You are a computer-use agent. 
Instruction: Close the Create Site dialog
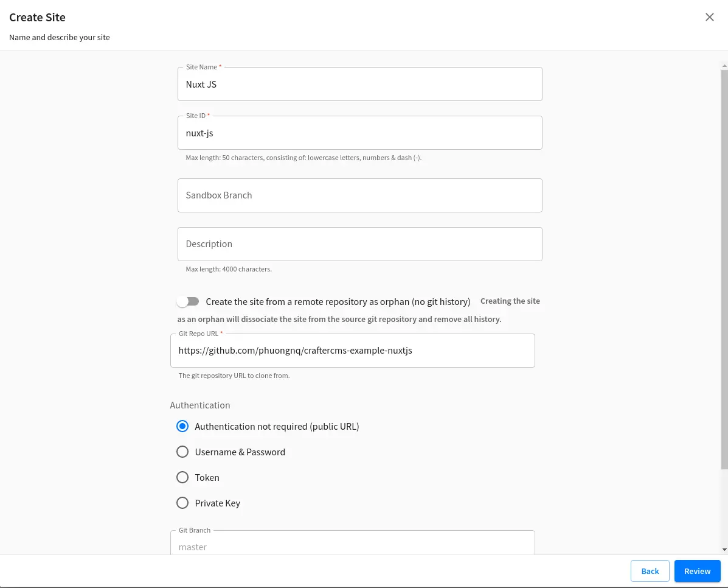[709, 17]
